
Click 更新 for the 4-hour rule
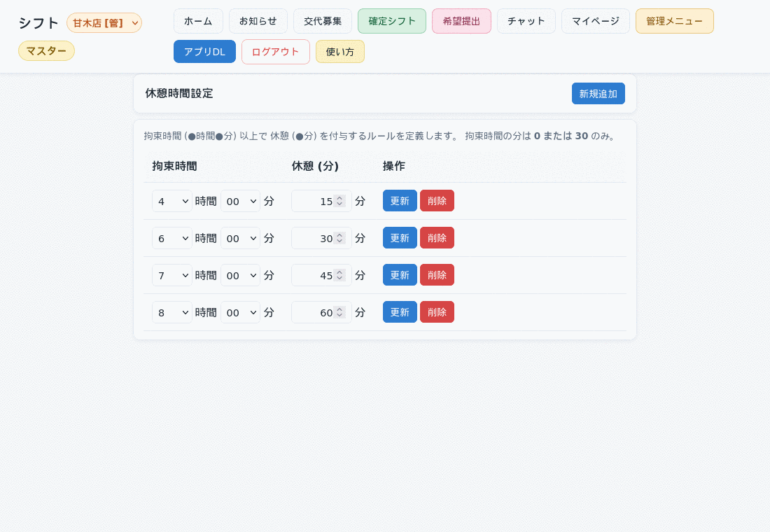click(400, 201)
